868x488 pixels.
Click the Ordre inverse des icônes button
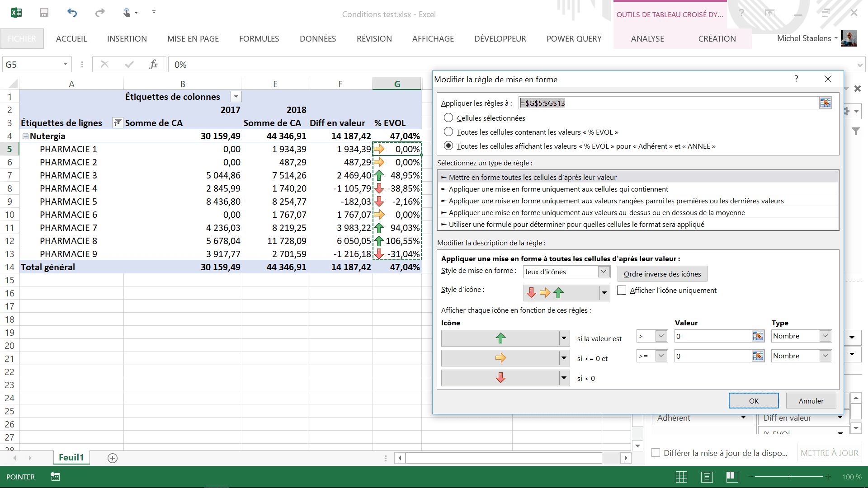tap(662, 274)
